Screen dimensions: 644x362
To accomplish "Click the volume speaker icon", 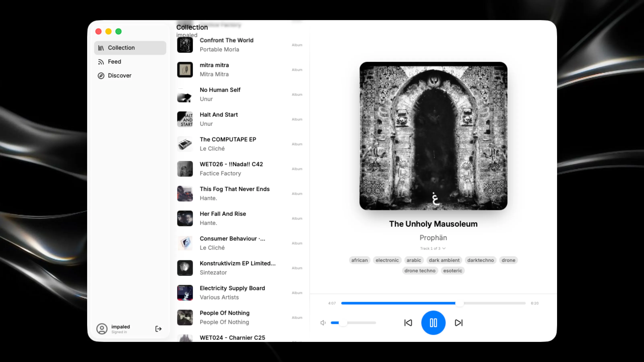I will [323, 323].
